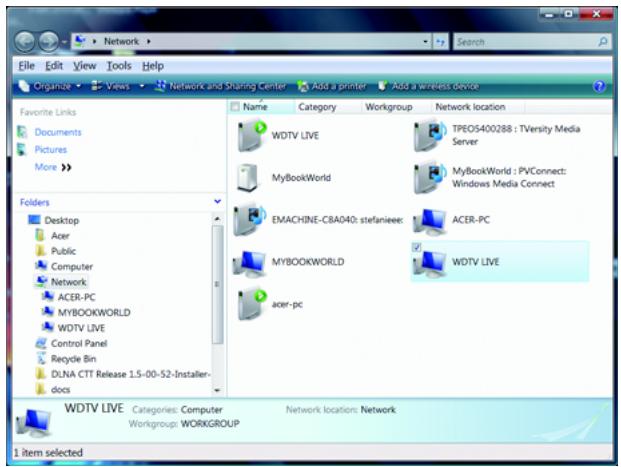Open the File menu

(x=27, y=66)
